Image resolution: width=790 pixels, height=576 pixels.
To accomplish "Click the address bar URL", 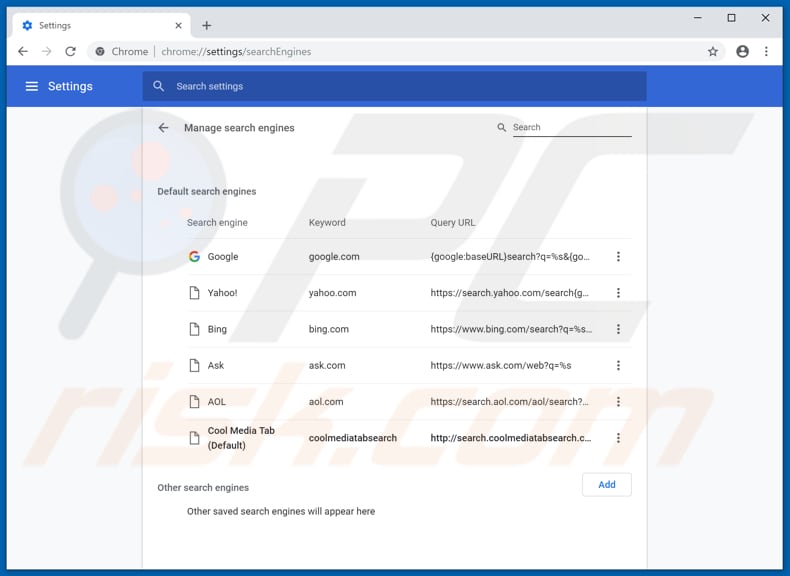I will [x=236, y=51].
